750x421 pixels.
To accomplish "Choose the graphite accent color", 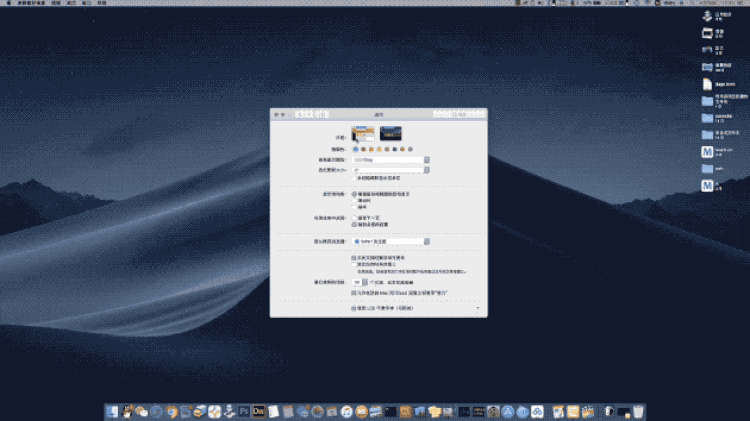I will tap(410, 149).
